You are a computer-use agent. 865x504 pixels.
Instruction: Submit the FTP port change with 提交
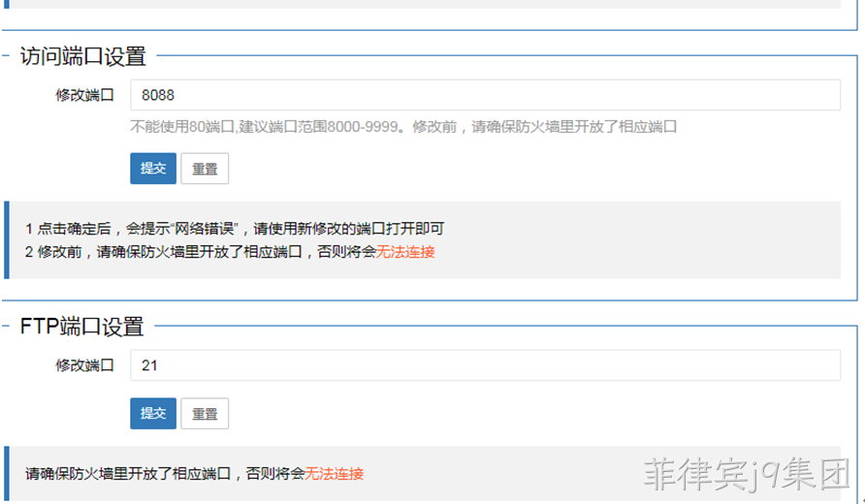pyautogui.click(x=153, y=413)
